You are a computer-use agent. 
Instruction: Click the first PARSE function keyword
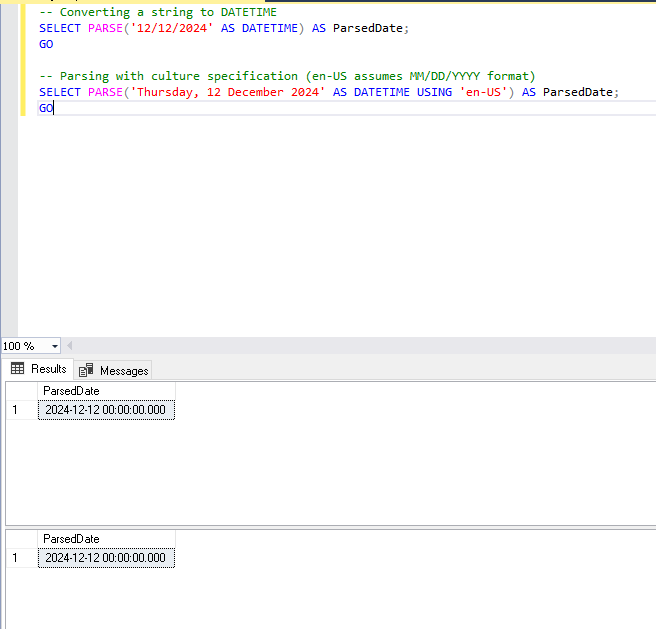(x=105, y=28)
